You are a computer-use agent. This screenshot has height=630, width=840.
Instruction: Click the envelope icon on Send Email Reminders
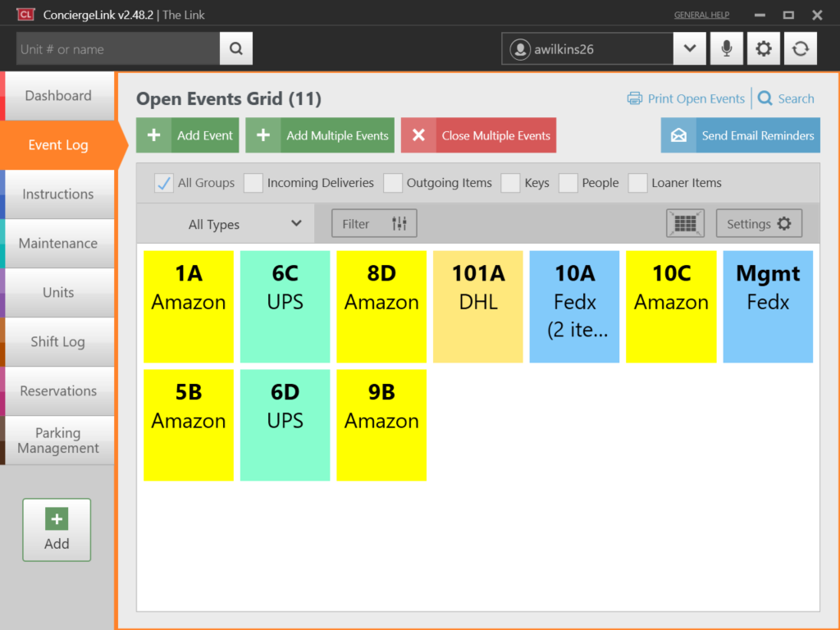coord(678,135)
